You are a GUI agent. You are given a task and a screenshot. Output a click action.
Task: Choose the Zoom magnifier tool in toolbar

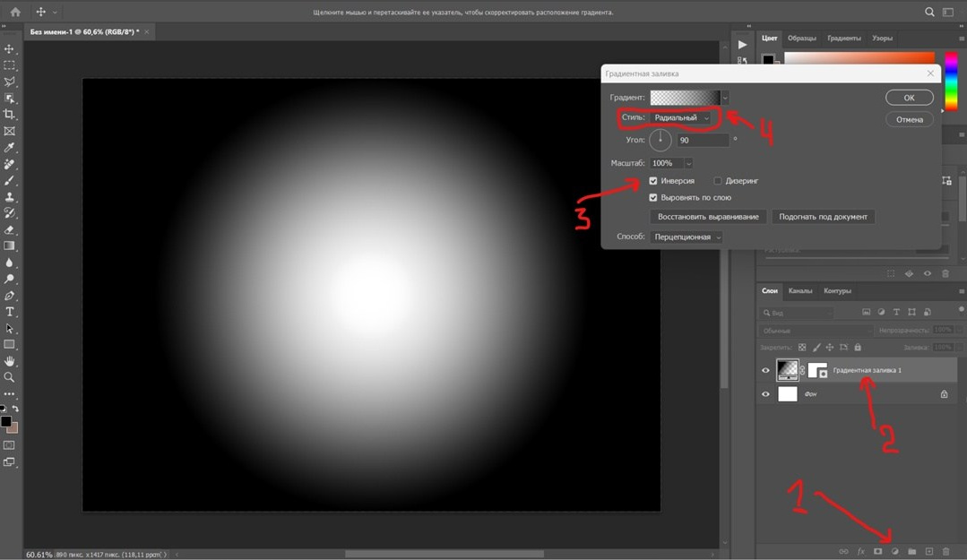pyautogui.click(x=10, y=377)
